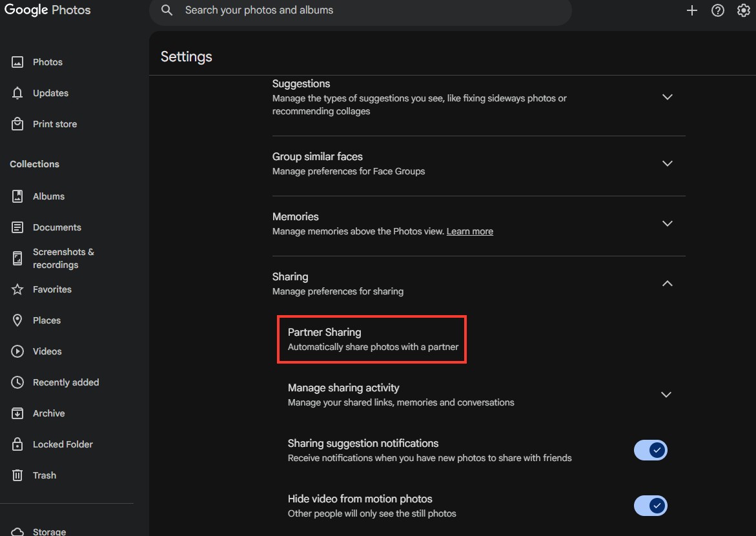Click the Archive box icon

click(17, 413)
